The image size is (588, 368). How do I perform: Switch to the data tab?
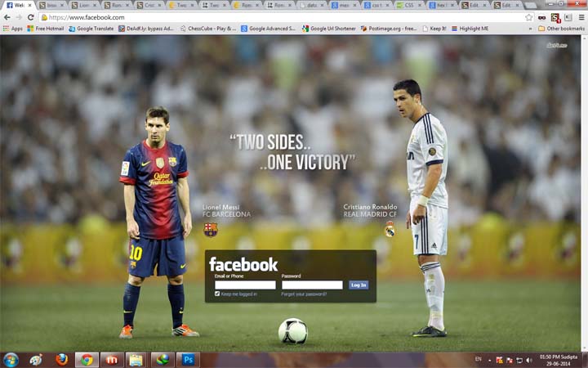312,5
